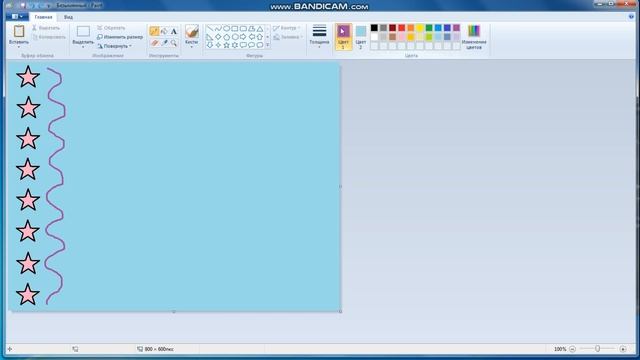Image resolution: width=640 pixels, height=360 pixels.
Task: Click the Brushes (Кисти) tool icon
Action: pos(191,31)
